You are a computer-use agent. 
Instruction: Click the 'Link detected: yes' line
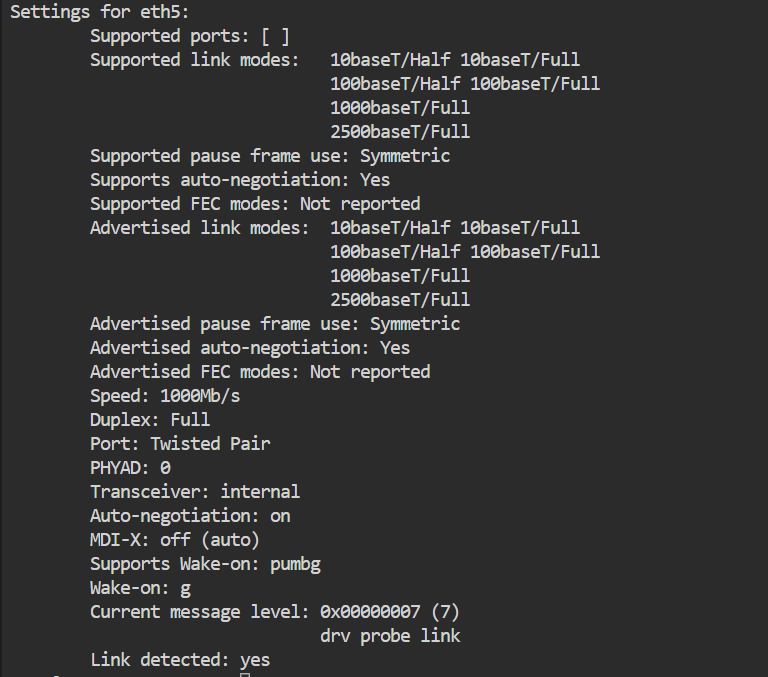(x=180, y=660)
